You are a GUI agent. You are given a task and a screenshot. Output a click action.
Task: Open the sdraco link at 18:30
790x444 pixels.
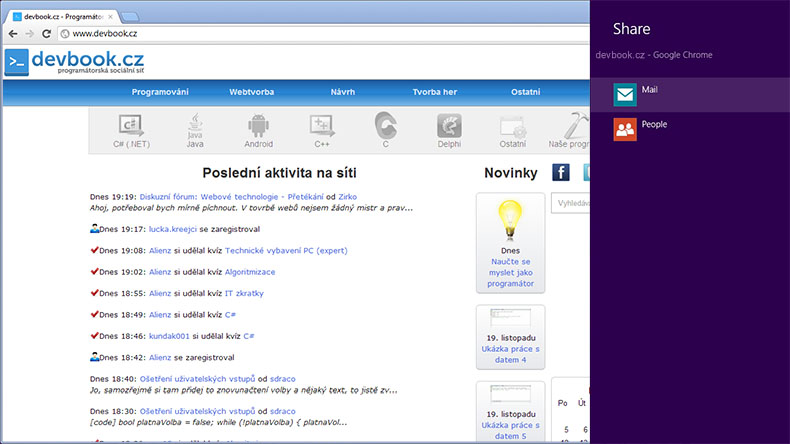pyautogui.click(x=283, y=411)
